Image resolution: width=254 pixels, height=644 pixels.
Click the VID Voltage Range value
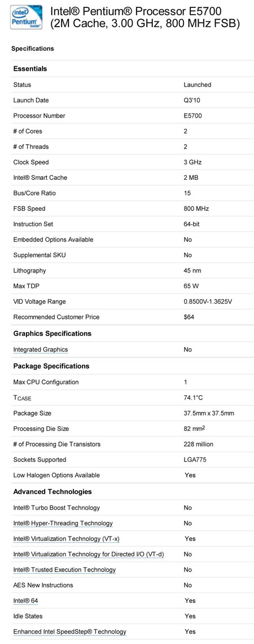(208, 301)
